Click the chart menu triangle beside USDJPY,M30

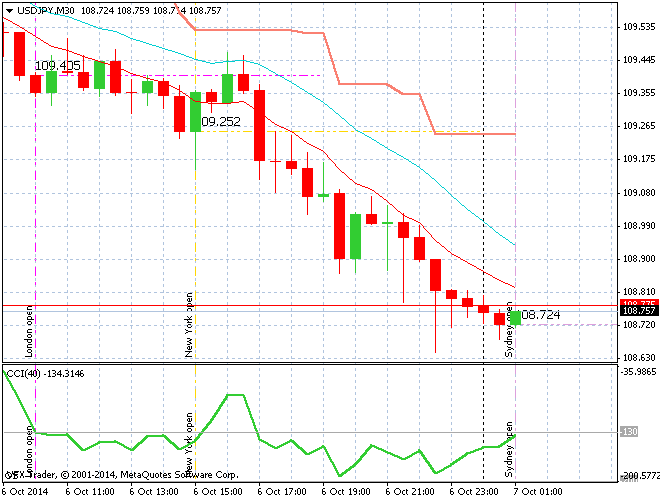pyautogui.click(x=9, y=10)
